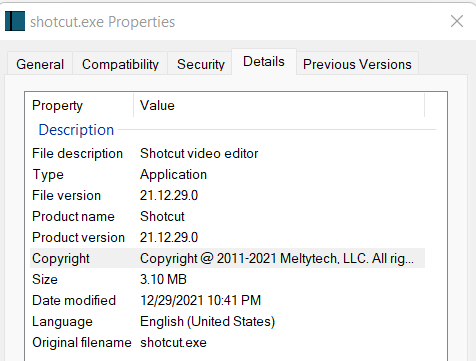Open the Previous Versions tab
This screenshot has height=361, width=476.
(357, 64)
